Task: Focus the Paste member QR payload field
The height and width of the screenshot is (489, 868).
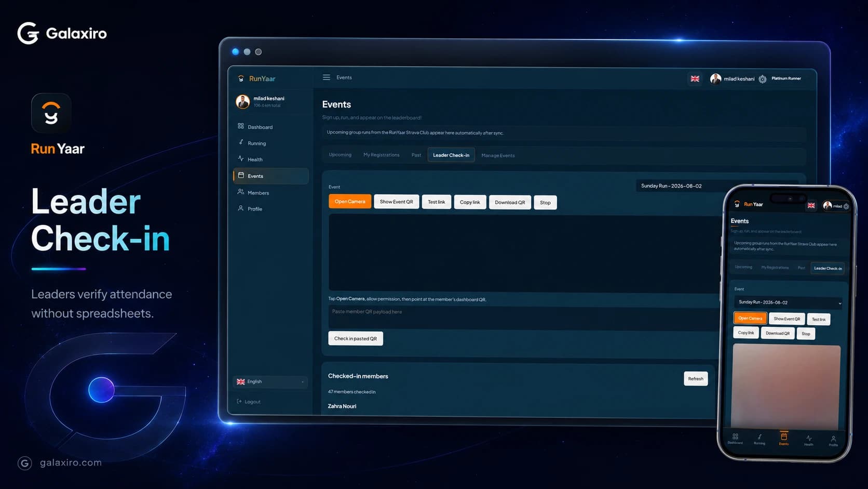Action: (x=523, y=316)
